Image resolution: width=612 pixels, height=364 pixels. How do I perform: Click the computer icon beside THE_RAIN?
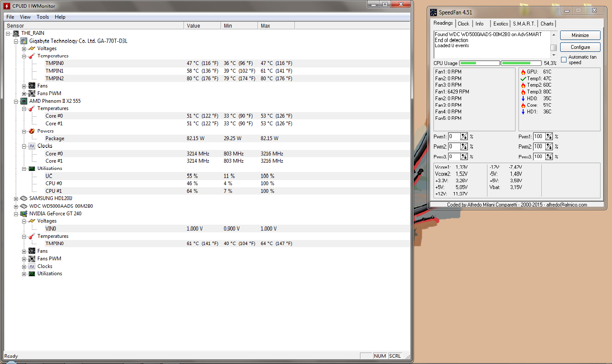pos(16,33)
